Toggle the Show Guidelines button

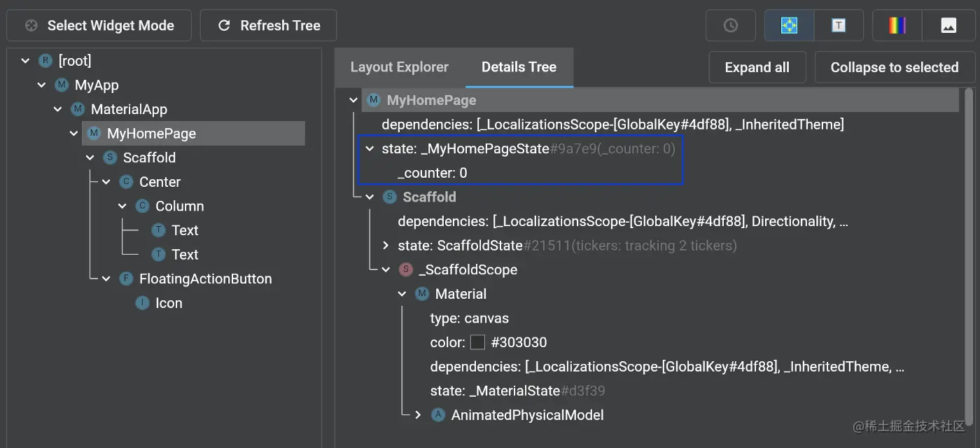coord(789,26)
